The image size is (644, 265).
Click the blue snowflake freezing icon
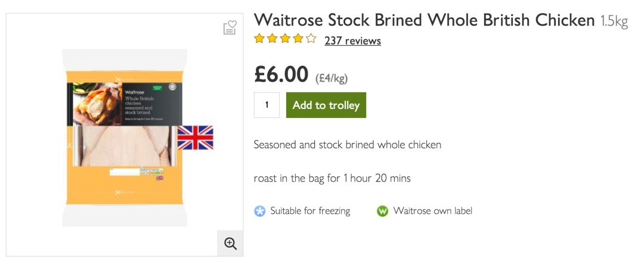click(260, 211)
